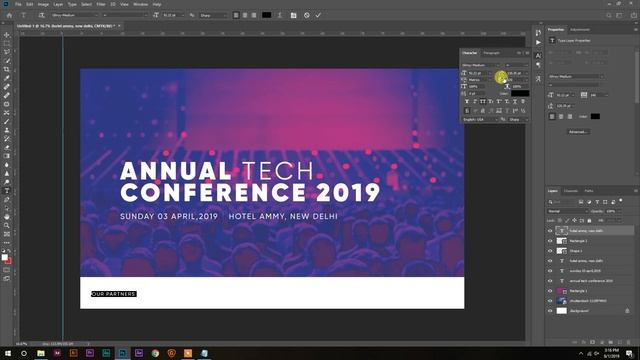Open the Paragraph panel dock icon

[x=538, y=65]
